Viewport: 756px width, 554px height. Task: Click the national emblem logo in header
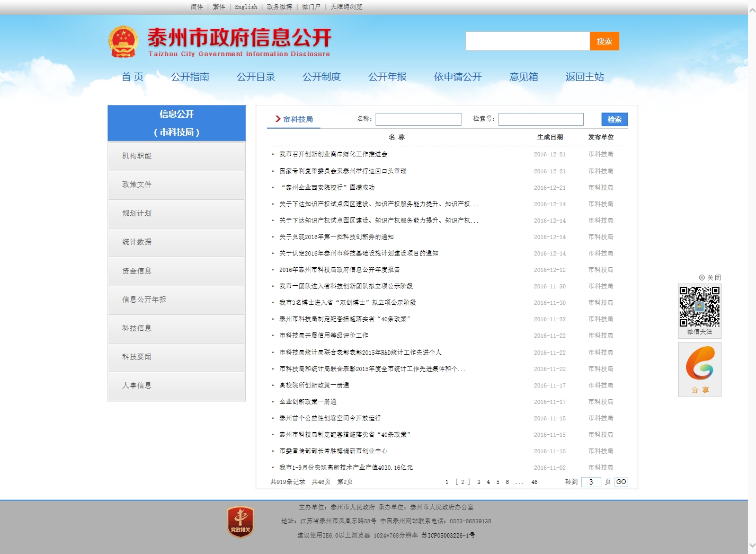click(x=123, y=42)
